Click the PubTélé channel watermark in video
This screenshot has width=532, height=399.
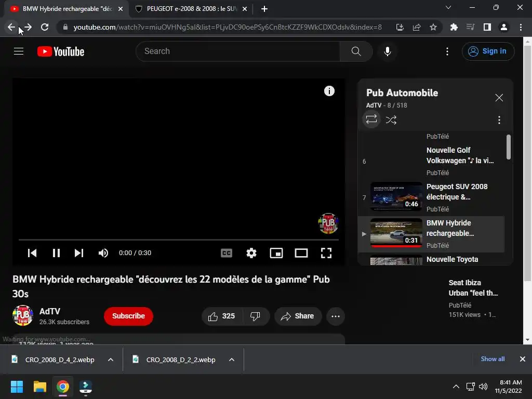(x=328, y=223)
